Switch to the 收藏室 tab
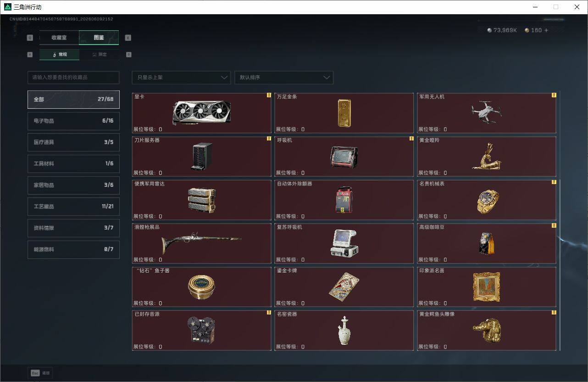The width and height of the screenshot is (588, 382). tap(59, 38)
